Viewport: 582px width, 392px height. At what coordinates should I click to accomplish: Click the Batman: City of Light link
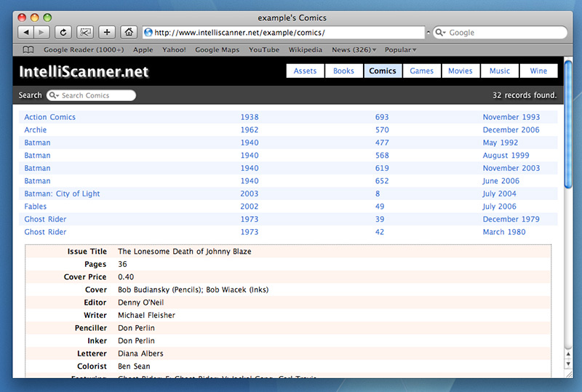pyautogui.click(x=62, y=193)
